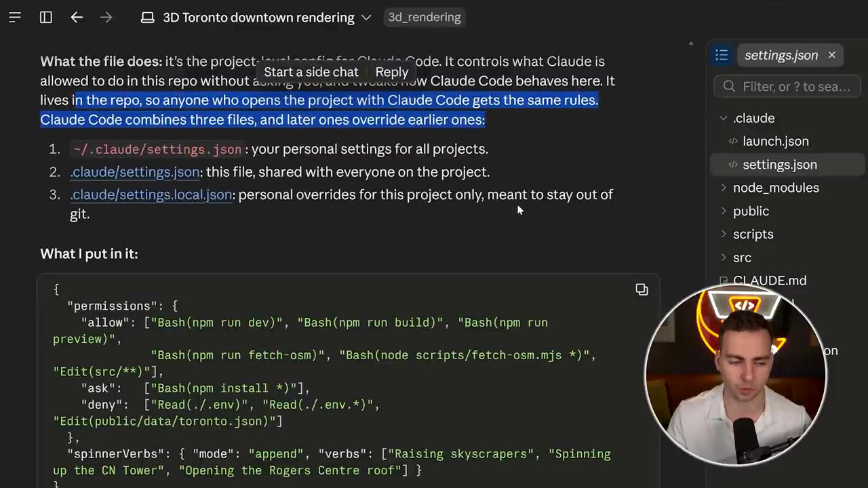The height and width of the screenshot is (488, 868).
Task: Expand the node_modules folder
Action: tap(724, 188)
